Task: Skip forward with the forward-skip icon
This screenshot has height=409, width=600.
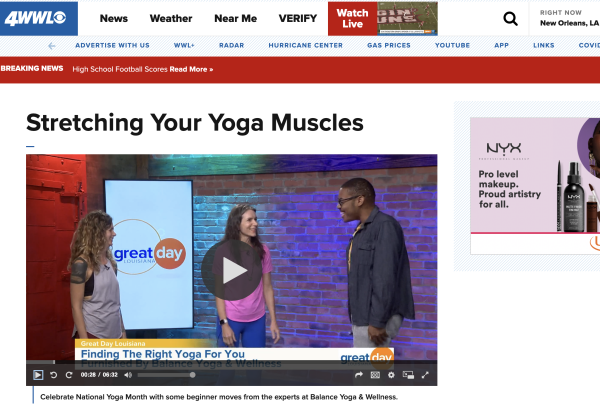Action: tap(69, 375)
